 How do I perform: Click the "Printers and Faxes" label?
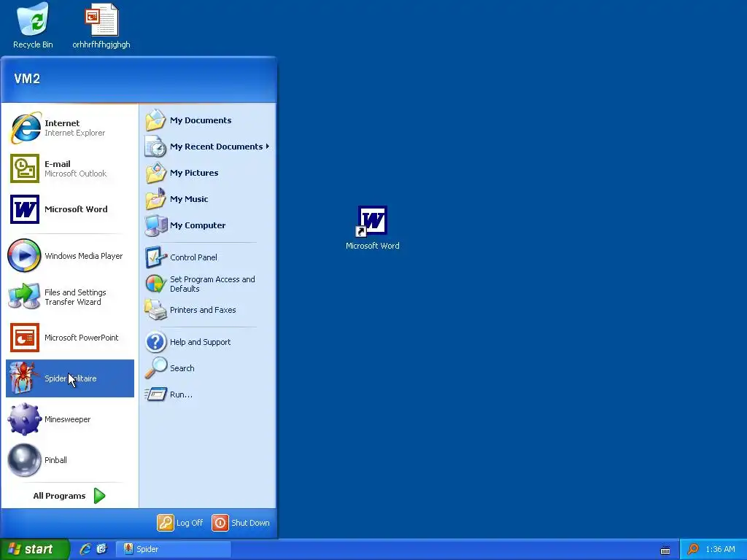pyautogui.click(x=203, y=310)
